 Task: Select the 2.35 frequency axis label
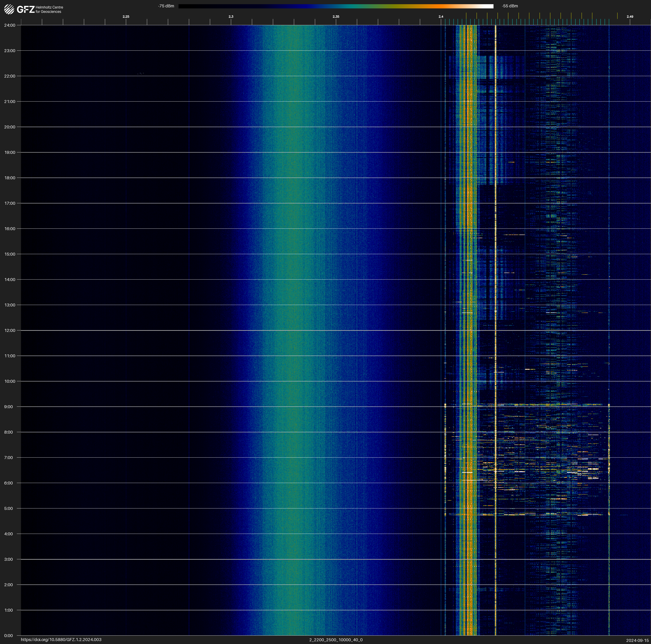(336, 17)
